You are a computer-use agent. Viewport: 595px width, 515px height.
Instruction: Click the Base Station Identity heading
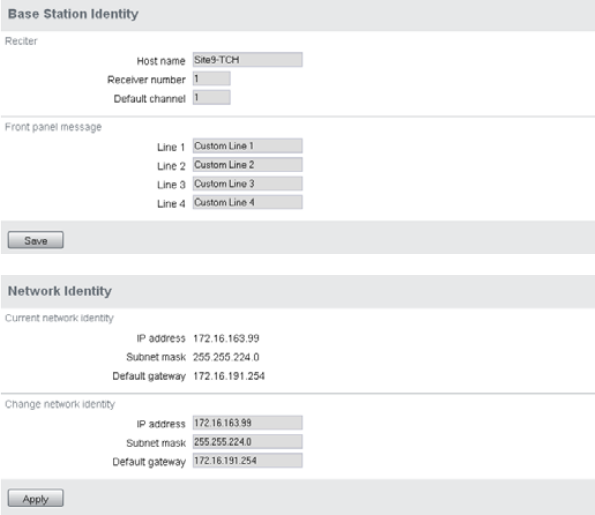pos(73,14)
